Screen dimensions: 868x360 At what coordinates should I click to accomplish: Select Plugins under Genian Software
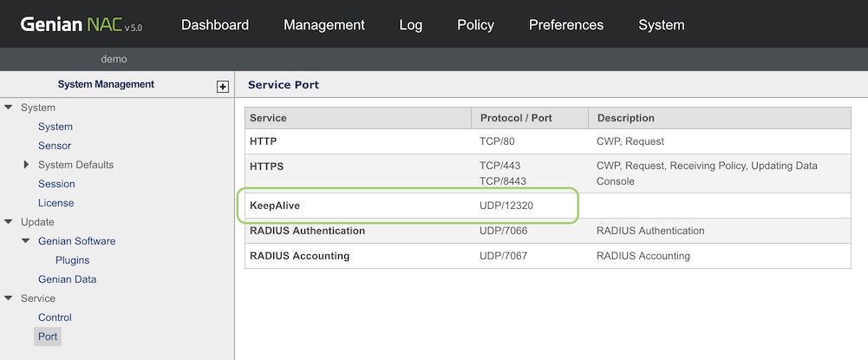(x=72, y=260)
